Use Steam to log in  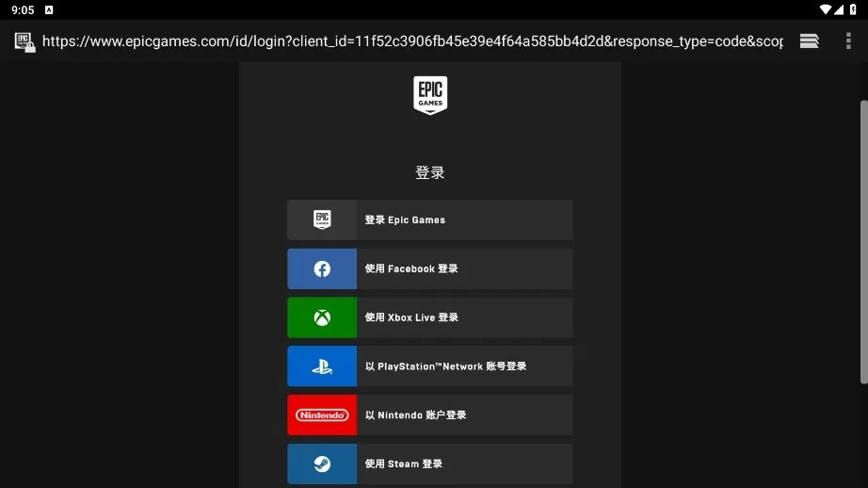coord(429,464)
